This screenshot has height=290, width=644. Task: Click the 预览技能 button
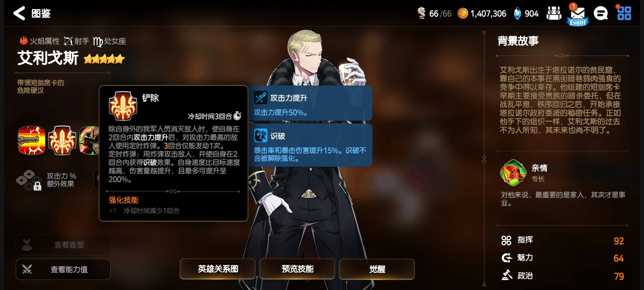click(297, 269)
